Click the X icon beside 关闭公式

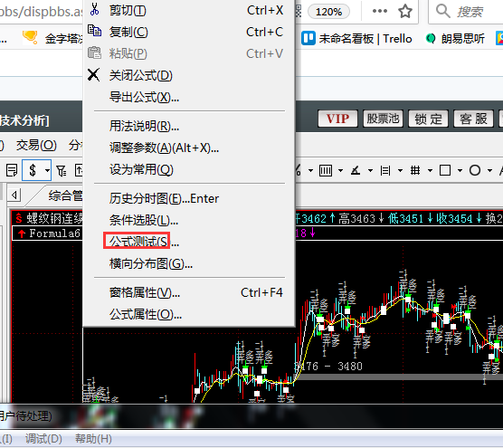click(x=93, y=74)
